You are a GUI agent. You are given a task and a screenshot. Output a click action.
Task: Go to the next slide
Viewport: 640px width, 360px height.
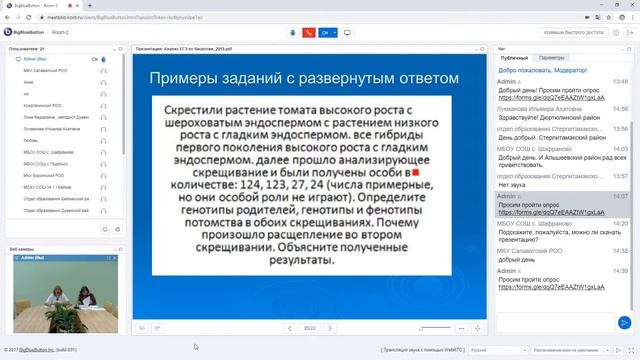click(330, 328)
